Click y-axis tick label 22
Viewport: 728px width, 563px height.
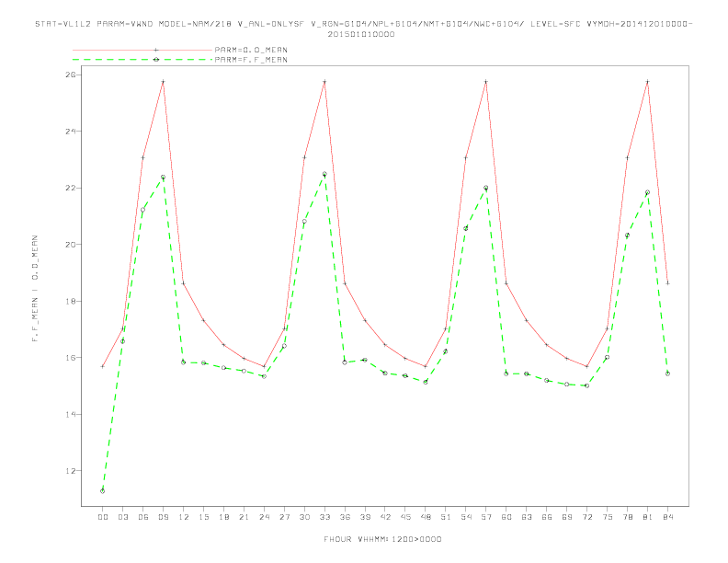70,189
